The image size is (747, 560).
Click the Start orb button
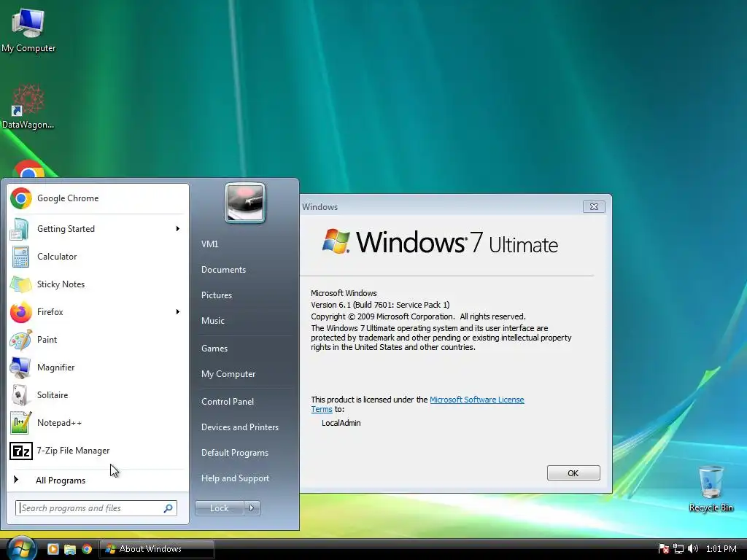point(20,548)
